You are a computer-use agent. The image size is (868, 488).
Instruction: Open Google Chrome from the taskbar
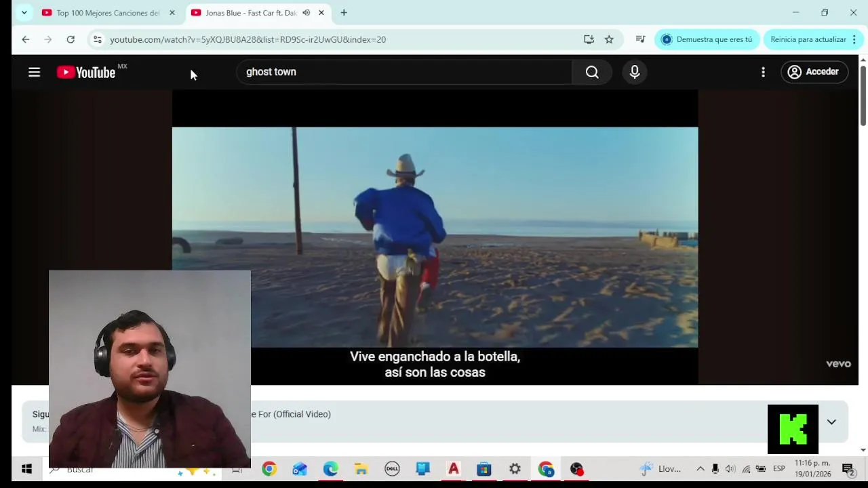269,469
